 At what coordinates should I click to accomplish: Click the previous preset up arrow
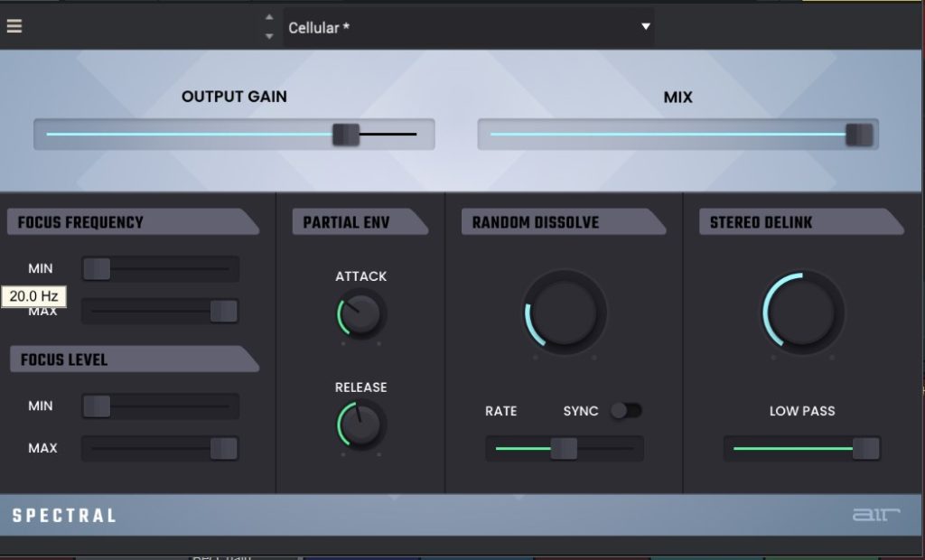pyautogui.click(x=268, y=18)
